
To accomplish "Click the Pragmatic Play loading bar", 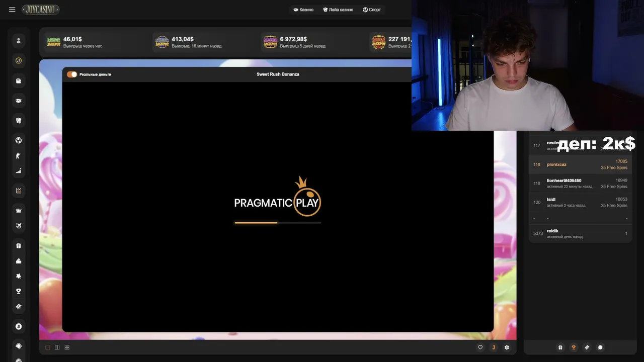I will (278, 222).
